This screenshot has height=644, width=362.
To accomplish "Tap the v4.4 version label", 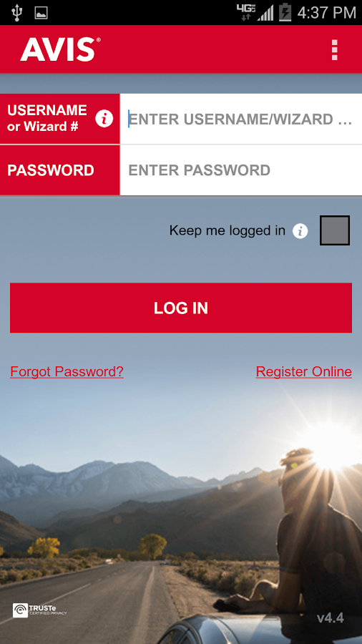I will point(330,618).
